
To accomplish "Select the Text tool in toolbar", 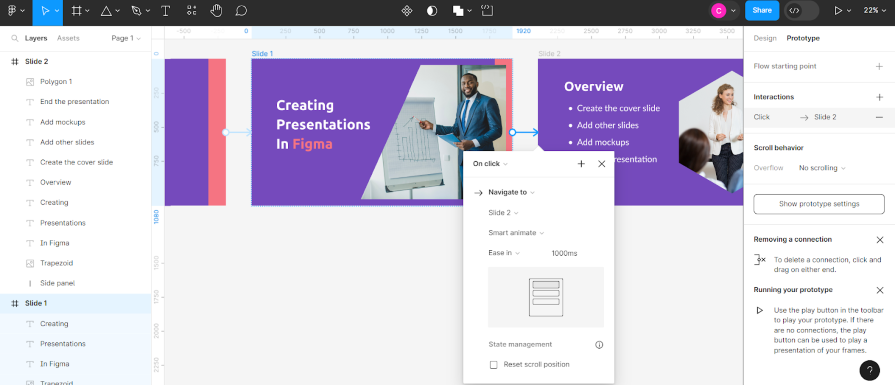I will click(x=166, y=10).
